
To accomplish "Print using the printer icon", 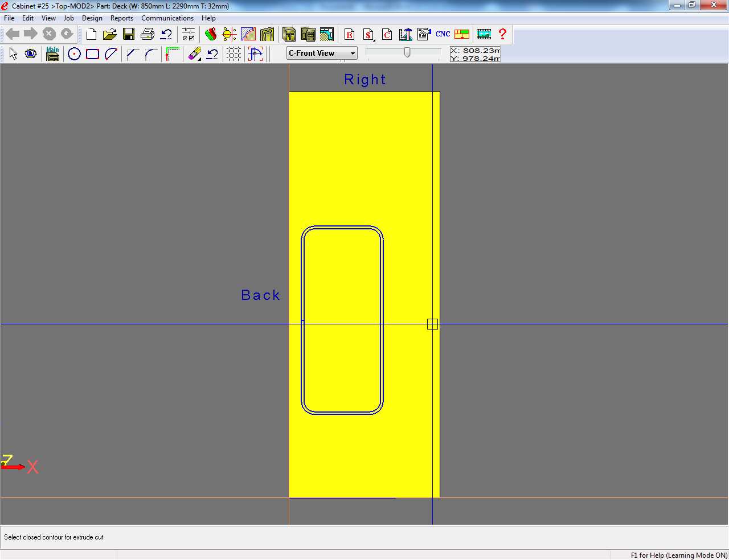I will click(x=147, y=34).
